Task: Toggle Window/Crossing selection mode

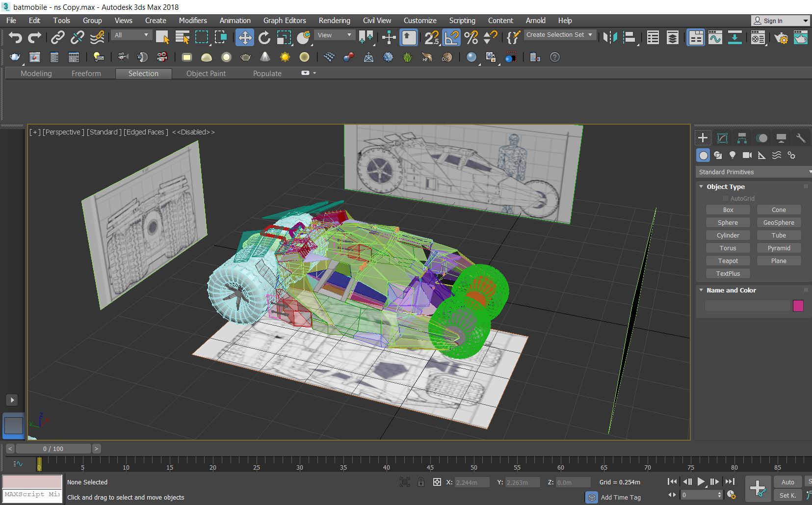Action: click(x=221, y=37)
